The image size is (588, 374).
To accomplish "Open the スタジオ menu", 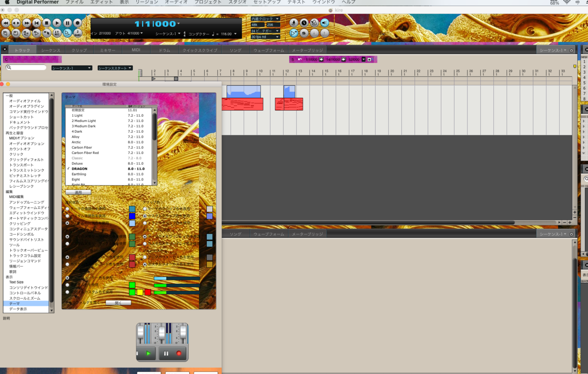I will [238, 2].
